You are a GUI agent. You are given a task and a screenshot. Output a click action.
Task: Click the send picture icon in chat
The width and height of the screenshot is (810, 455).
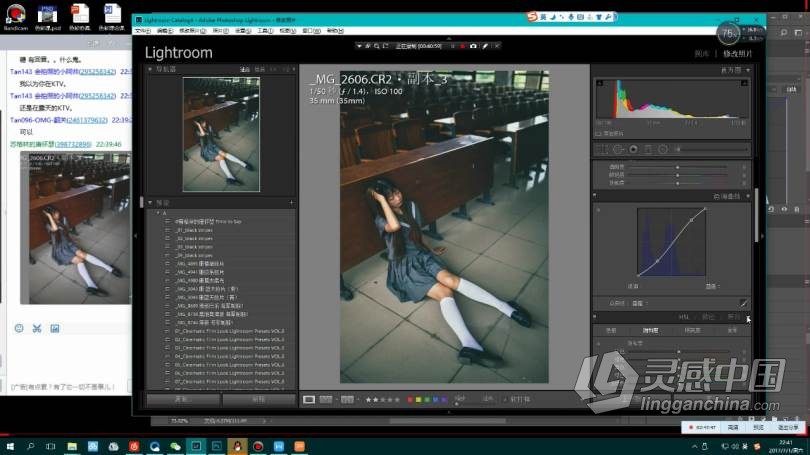pyautogui.click(x=55, y=328)
